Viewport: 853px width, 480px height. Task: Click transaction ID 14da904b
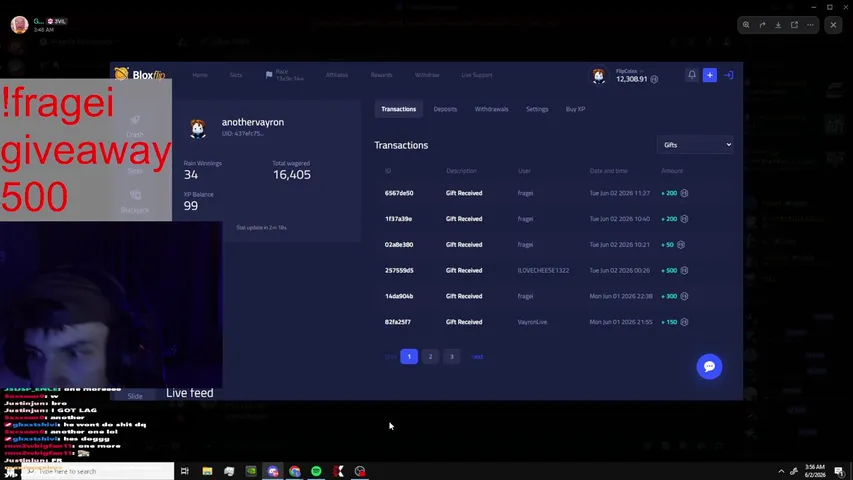pos(399,296)
